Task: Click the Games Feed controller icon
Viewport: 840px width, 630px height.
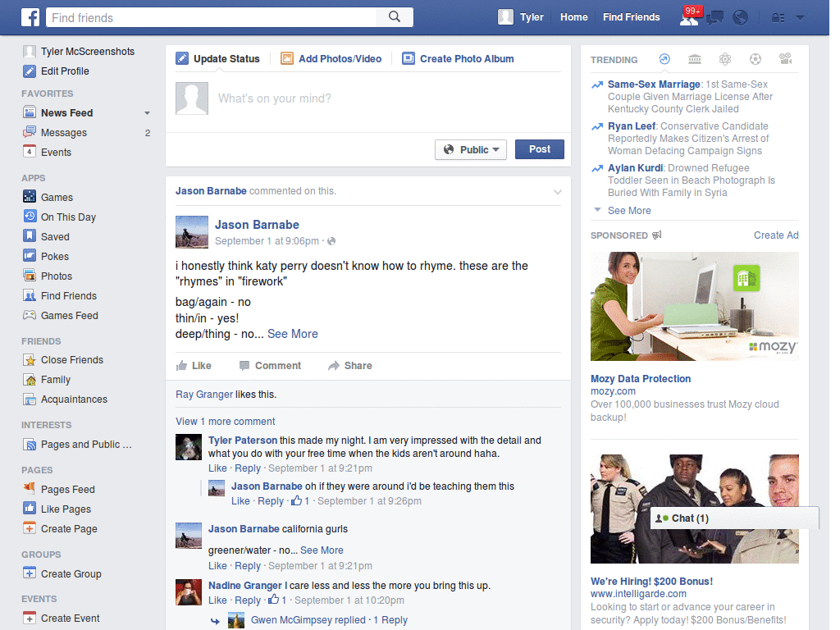Action: tap(30, 315)
